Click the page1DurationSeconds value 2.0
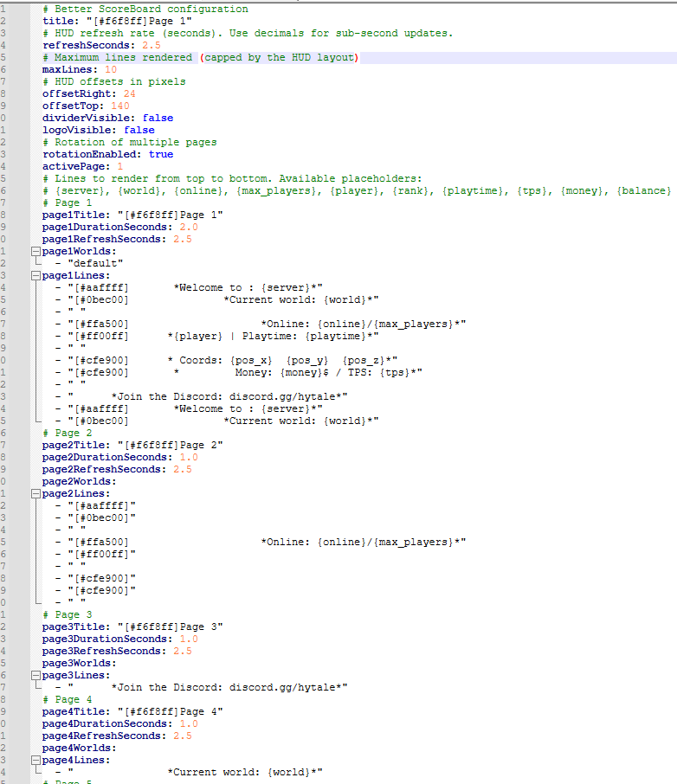Screen dimensions: 677x784 click(188, 227)
